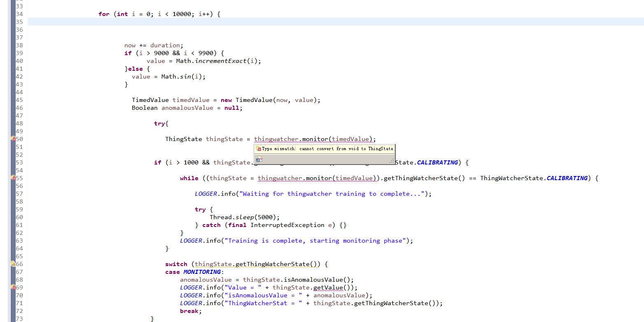Click 'CALIBRATING' constant on line 55

coord(567,178)
